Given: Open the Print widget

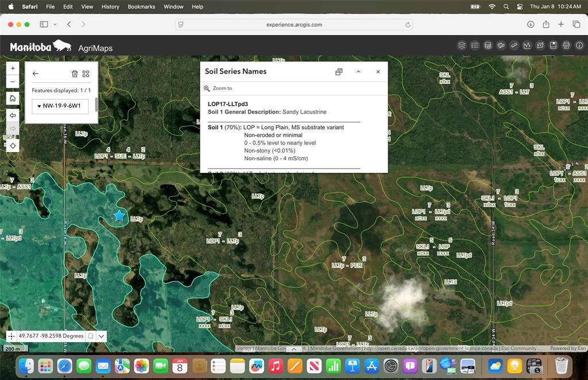Looking at the screenshot, I should tap(566, 45).
